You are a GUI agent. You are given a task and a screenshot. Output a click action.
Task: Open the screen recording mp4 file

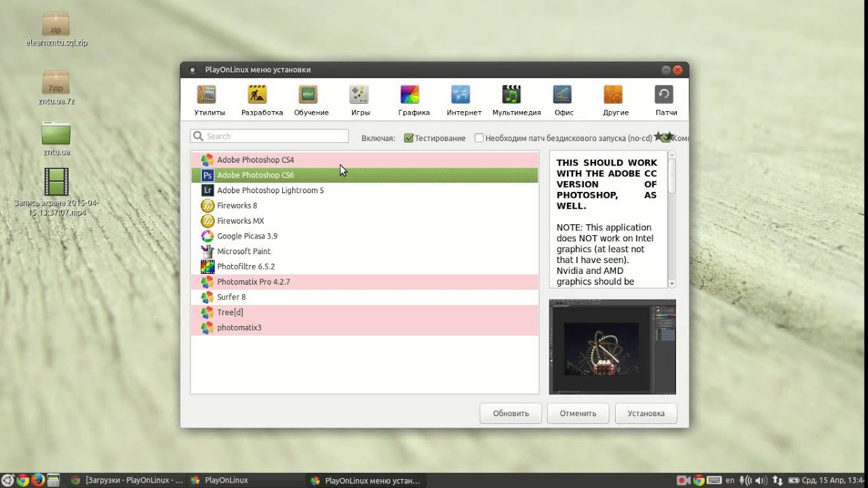(56, 192)
